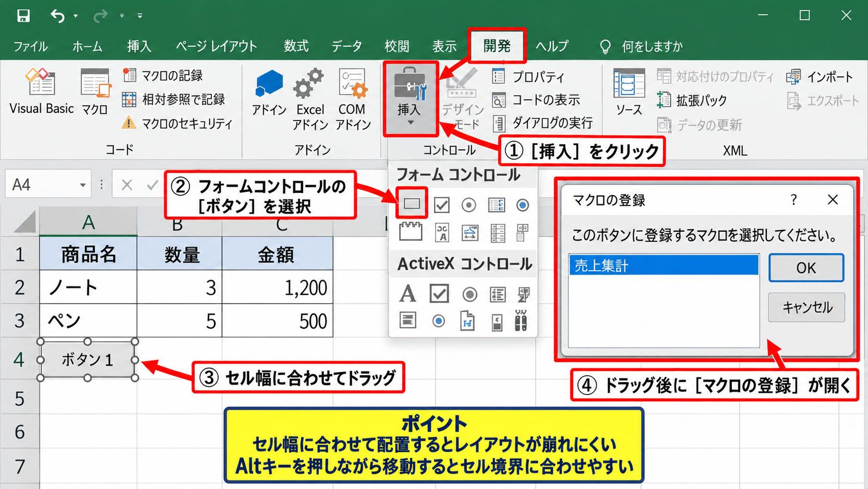Click コードの表示 command
The height and width of the screenshot is (489, 868).
[x=536, y=100]
